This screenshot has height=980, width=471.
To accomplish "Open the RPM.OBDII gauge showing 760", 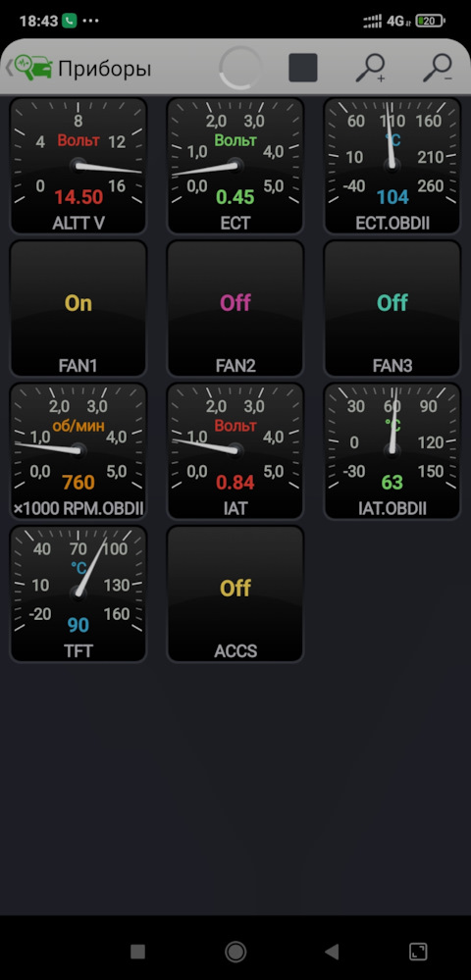I will coord(78,450).
